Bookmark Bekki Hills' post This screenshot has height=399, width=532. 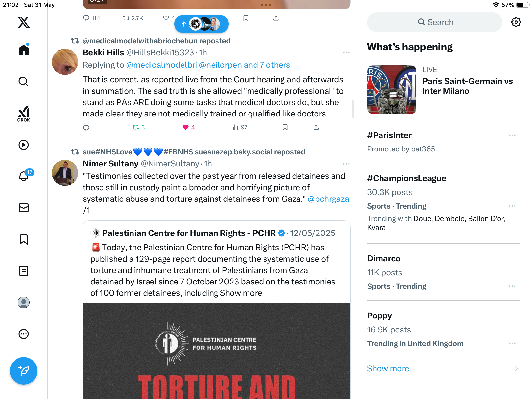click(285, 127)
